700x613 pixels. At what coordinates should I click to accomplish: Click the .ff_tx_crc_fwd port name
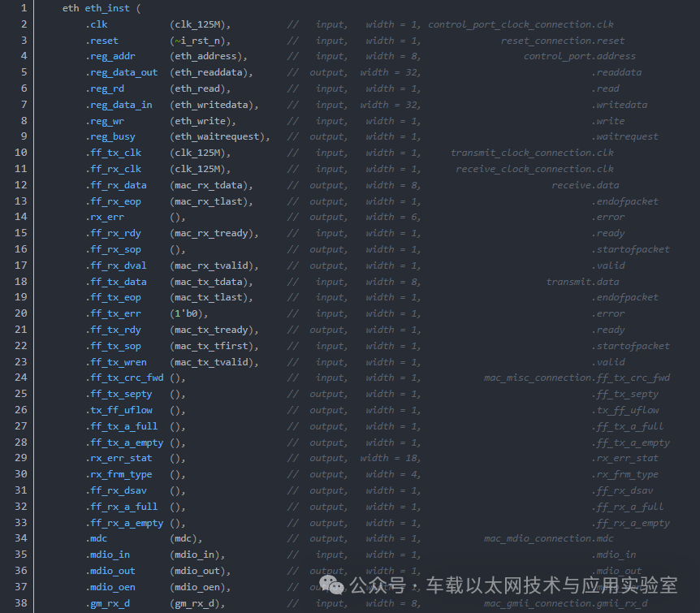124,378
